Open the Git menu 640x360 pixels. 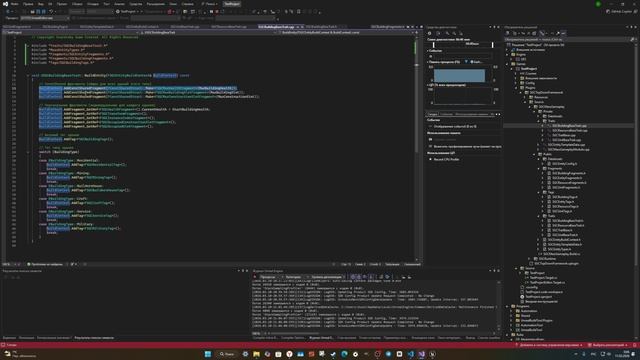click(x=50, y=4)
